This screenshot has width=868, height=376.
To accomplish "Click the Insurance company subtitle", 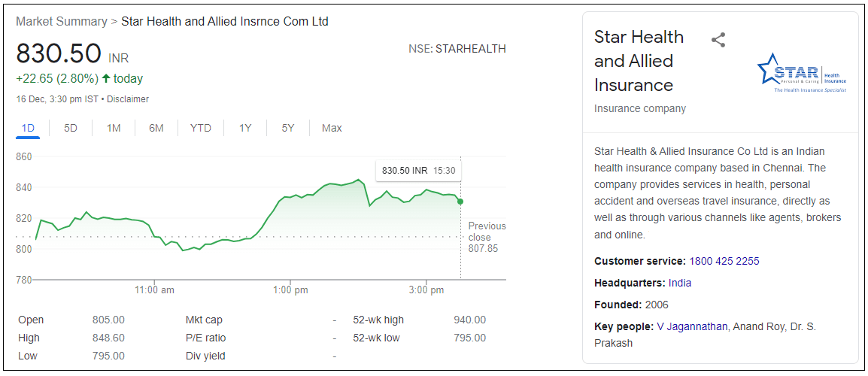I will (x=640, y=108).
